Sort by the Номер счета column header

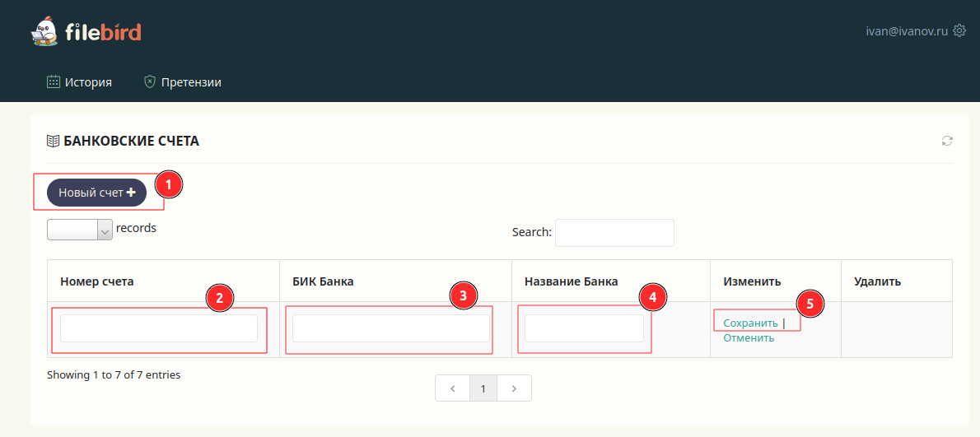click(x=97, y=281)
